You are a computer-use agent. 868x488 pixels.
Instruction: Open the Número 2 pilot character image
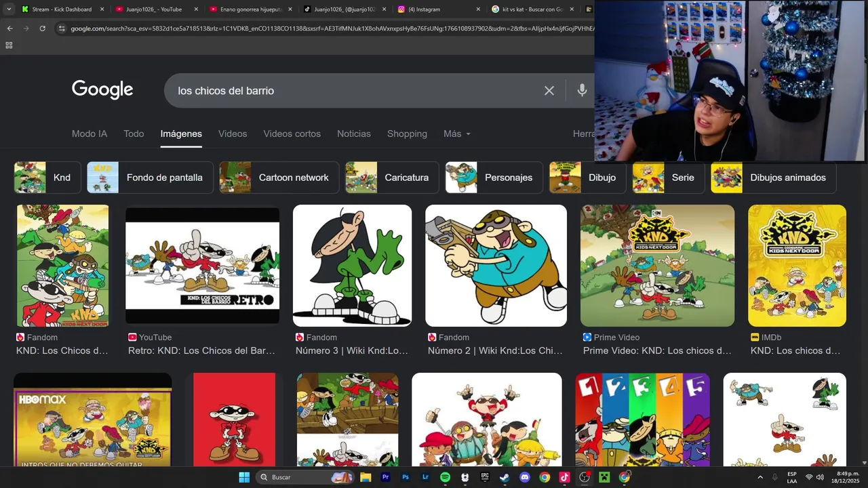click(x=496, y=266)
